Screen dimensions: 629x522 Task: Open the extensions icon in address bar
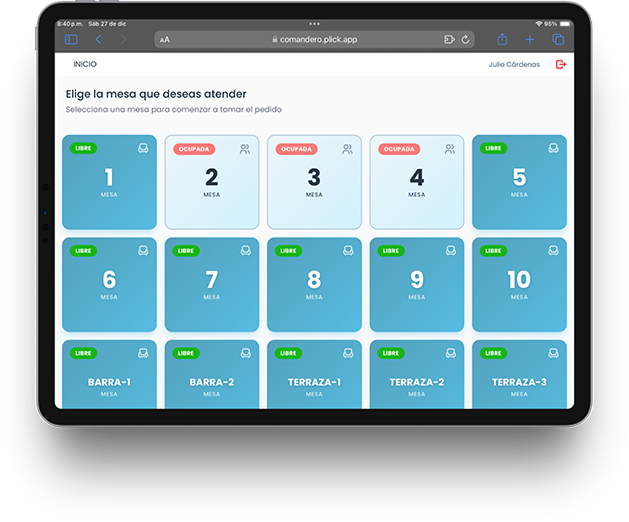tap(449, 39)
